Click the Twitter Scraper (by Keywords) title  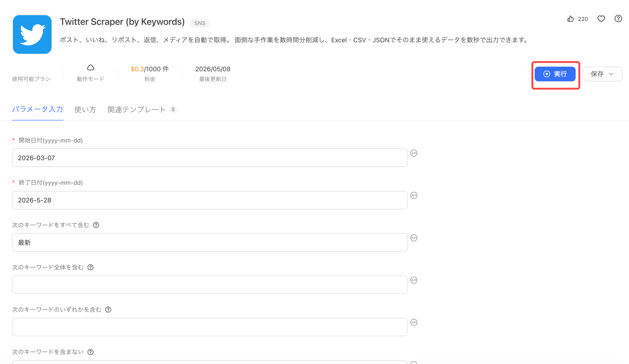tap(122, 22)
